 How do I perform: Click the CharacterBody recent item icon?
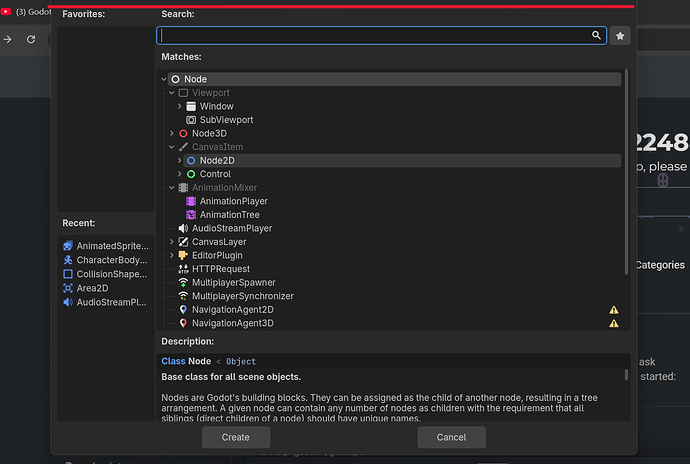[68, 260]
